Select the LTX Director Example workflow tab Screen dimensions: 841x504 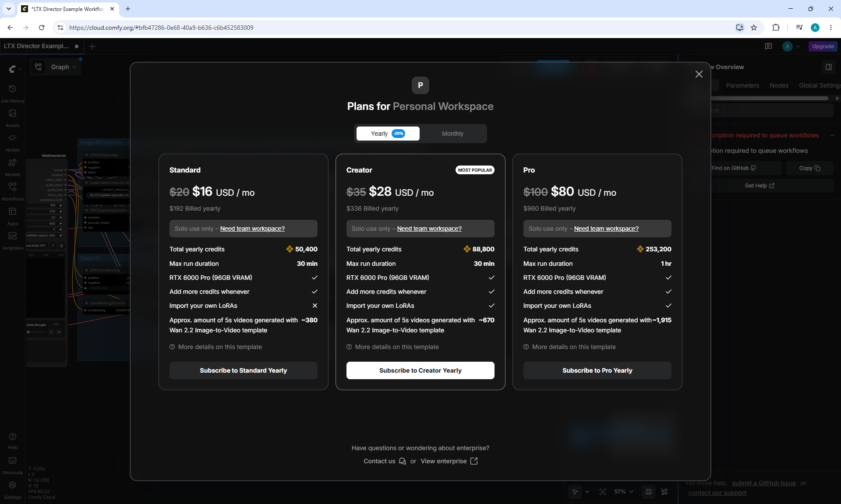coord(41,46)
